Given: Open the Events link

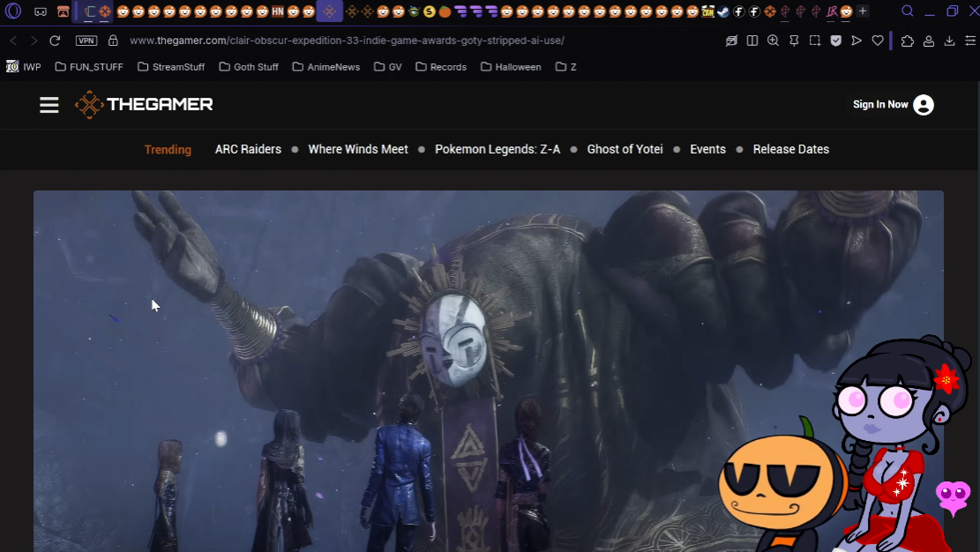Looking at the screenshot, I should [707, 149].
